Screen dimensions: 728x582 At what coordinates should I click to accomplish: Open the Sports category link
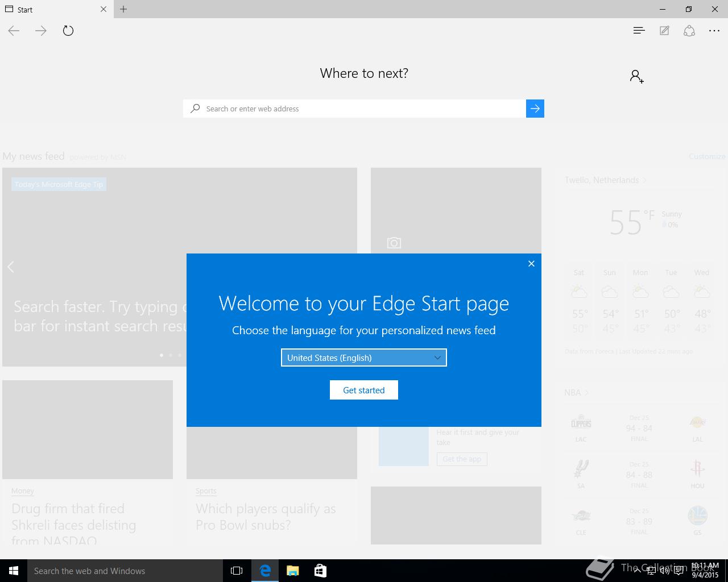pos(206,491)
